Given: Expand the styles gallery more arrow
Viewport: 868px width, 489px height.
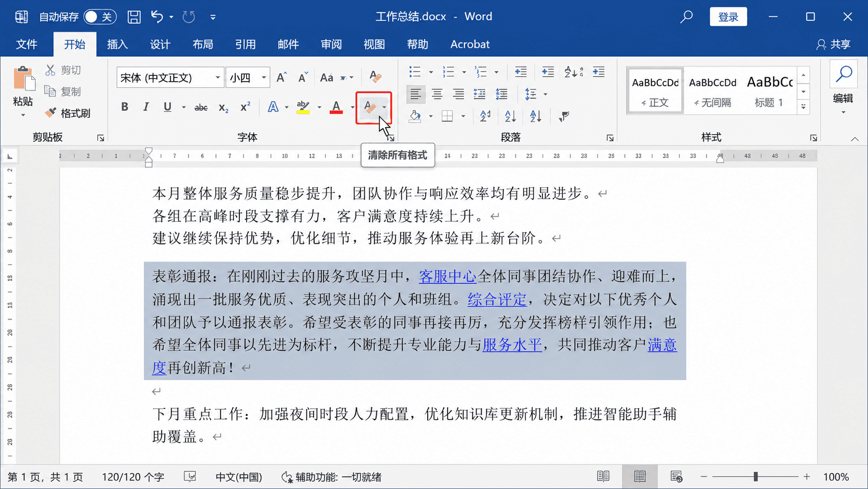Looking at the screenshot, I should pos(804,107).
